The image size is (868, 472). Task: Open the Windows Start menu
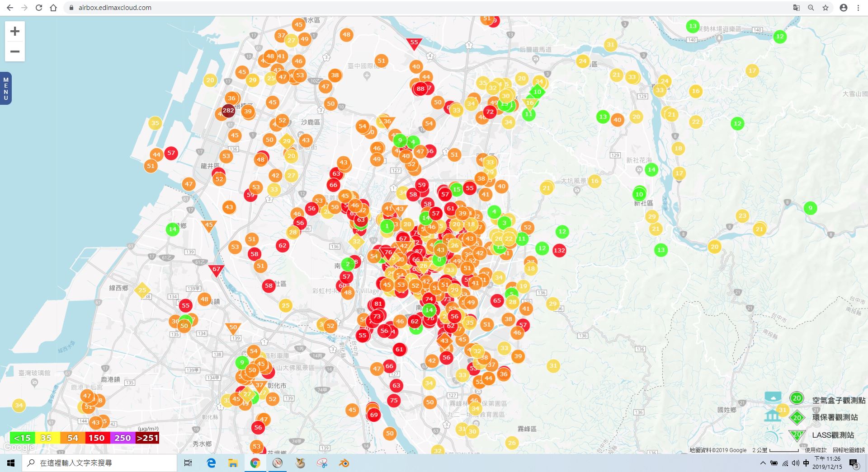(x=11, y=463)
